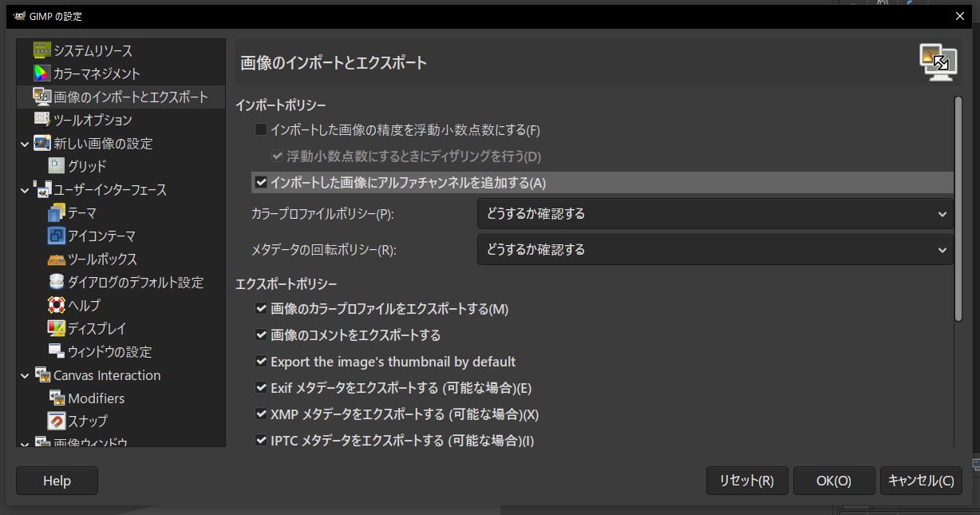Viewport: 980px width, 515px height.
Task: Uncheck インポートした画像にアルファチャンネルを追加する
Action: click(x=261, y=182)
